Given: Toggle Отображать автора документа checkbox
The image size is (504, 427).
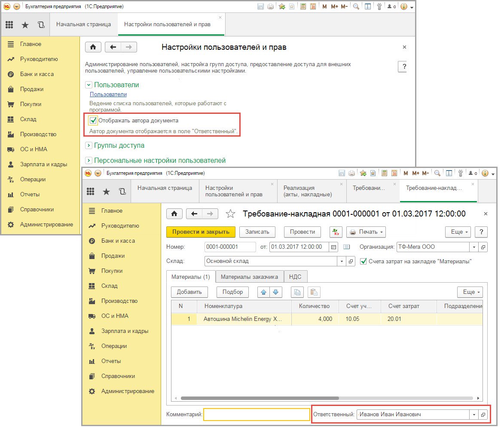Looking at the screenshot, I should 93,120.
